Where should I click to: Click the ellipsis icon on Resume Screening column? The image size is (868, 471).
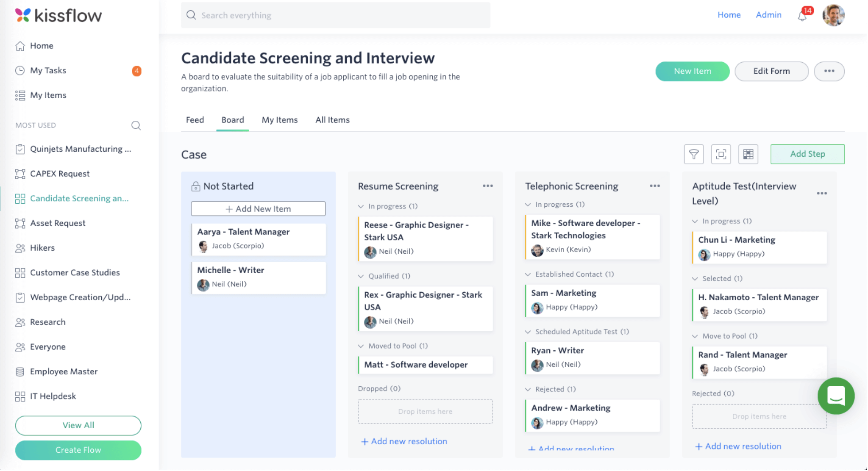click(488, 186)
